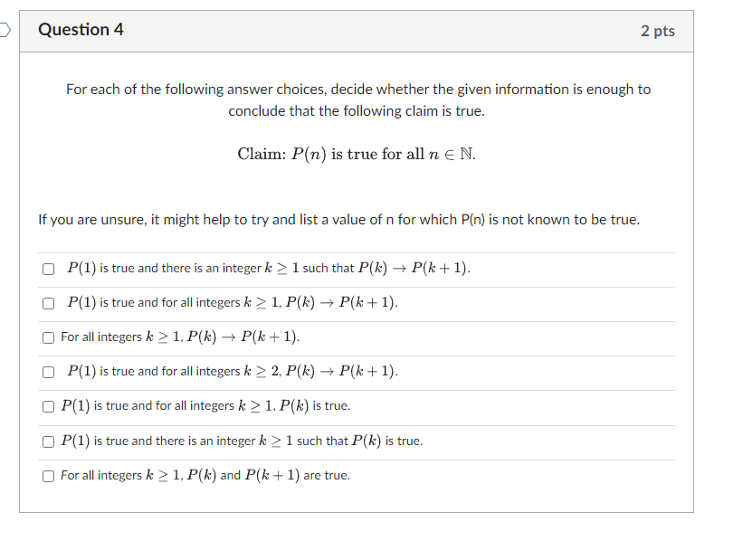Click the sixth answer choice row

click(x=232, y=441)
